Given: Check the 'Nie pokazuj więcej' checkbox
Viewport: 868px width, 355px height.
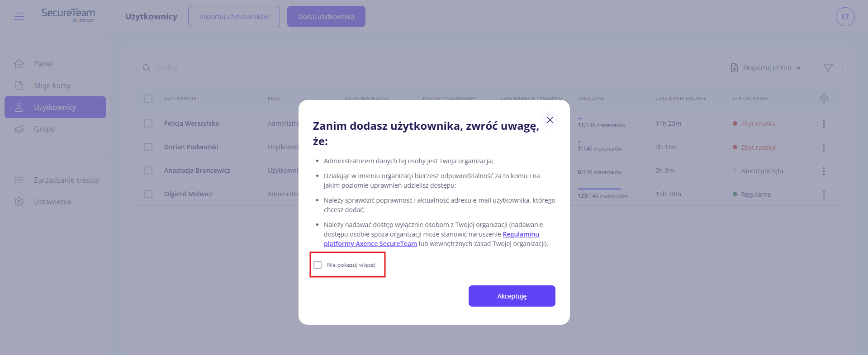Looking at the screenshot, I should tap(318, 265).
